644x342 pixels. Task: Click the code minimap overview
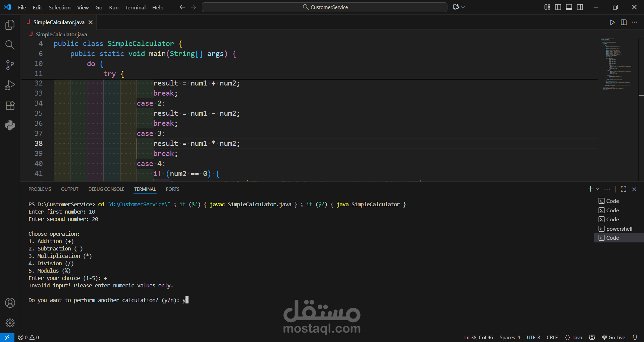(x=617, y=64)
